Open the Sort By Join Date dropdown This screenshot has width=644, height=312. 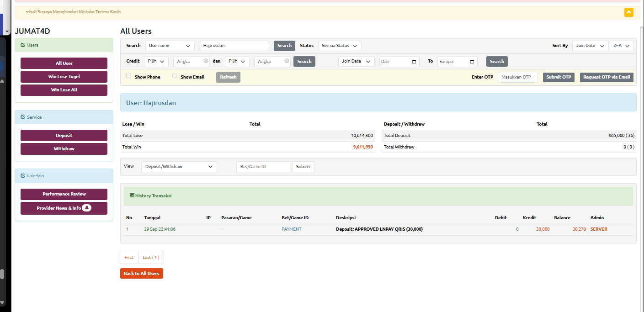coord(590,46)
